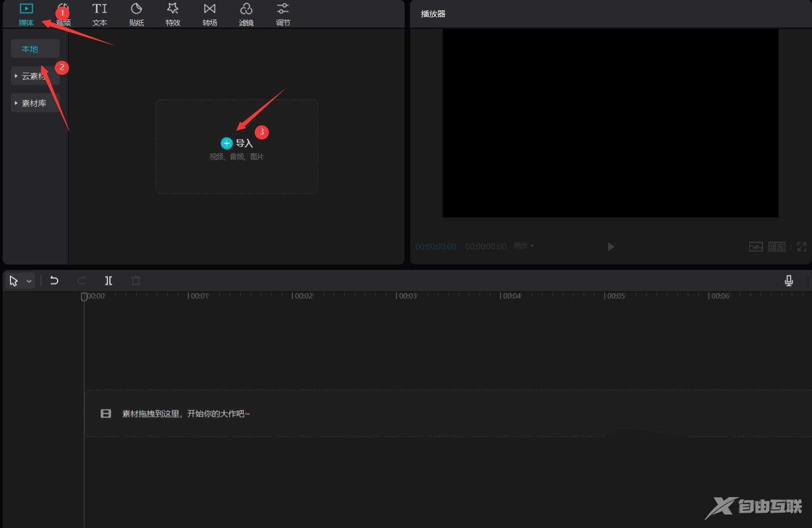This screenshot has width=812, height=528.
Task: Toggle the waveform scope icon in player
Action: click(x=756, y=247)
